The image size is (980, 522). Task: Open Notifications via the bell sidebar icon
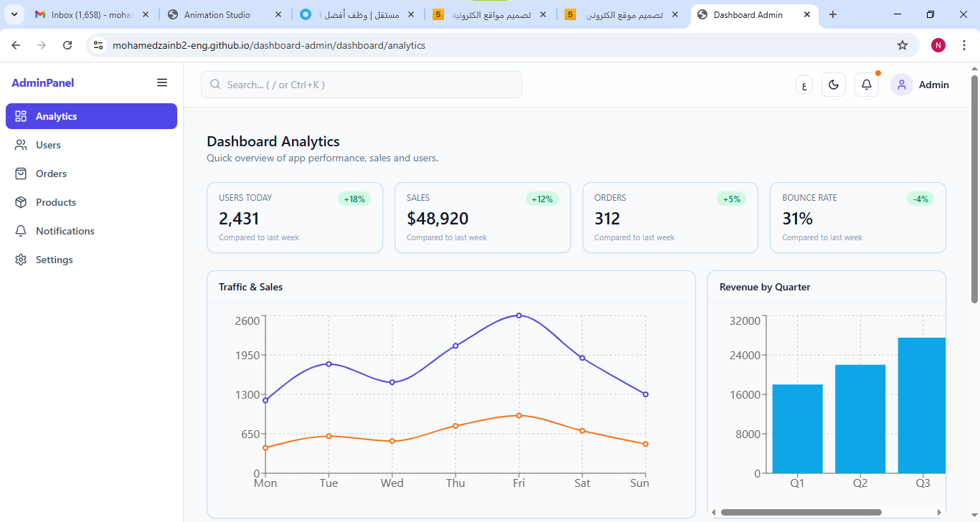(21, 231)
